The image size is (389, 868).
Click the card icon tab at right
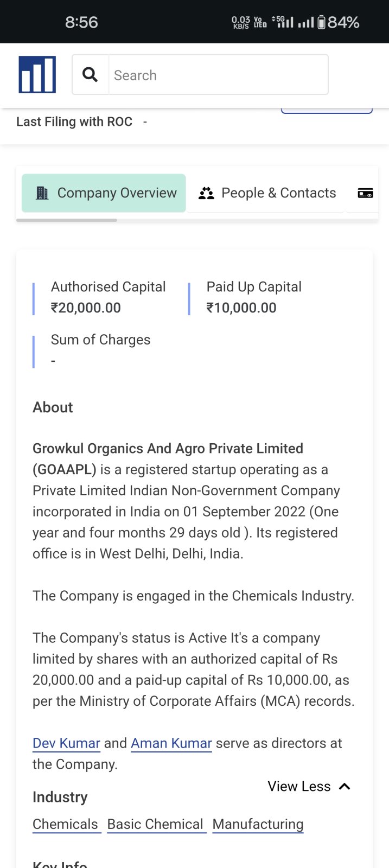[x=365, y=193]
